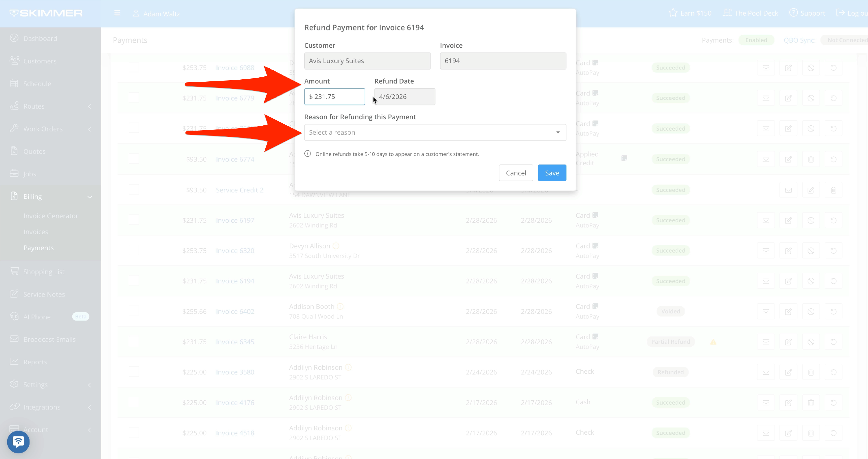Click the refund arrow icon for Invoice 6320
Image resolution: width=868 pixels, height=459 pixels.
[x=833, y=250]
